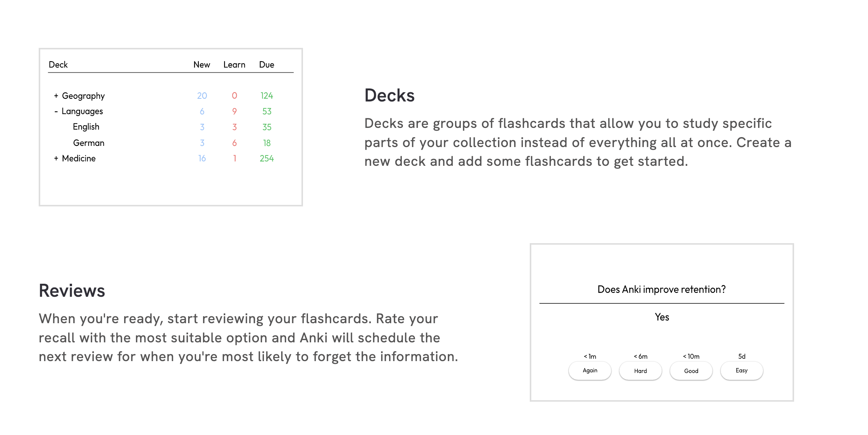
Task: Click Medicine's due count 254
Action: [267, 159]
